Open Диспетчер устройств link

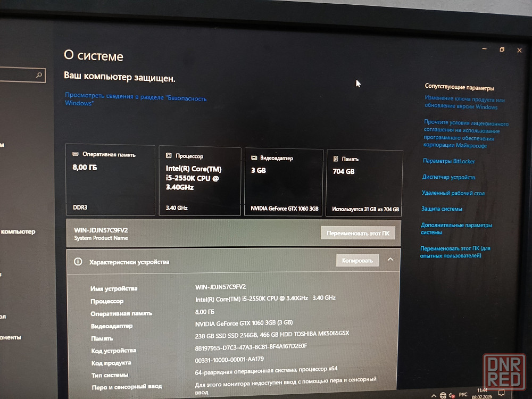pos(448,177)
